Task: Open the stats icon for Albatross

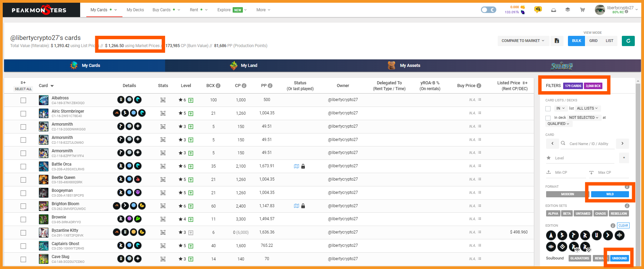Action: pos(163,100)
